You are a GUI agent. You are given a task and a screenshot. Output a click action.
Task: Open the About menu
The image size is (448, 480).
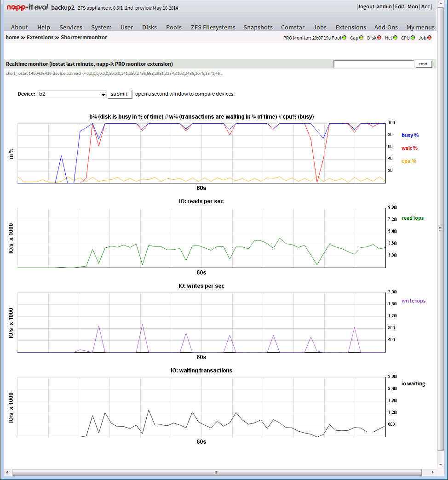click(x=19, y=27)
